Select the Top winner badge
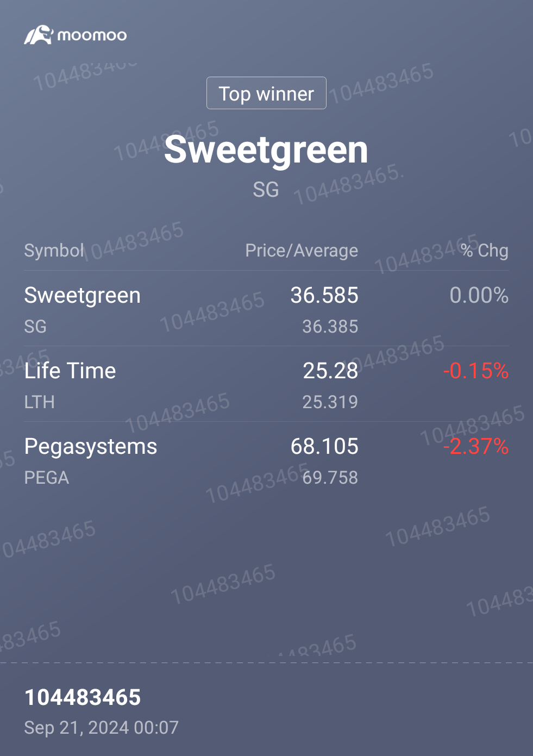Image resolution: width=533 pixels, height=756 pixels. click(x=266, y=93)
